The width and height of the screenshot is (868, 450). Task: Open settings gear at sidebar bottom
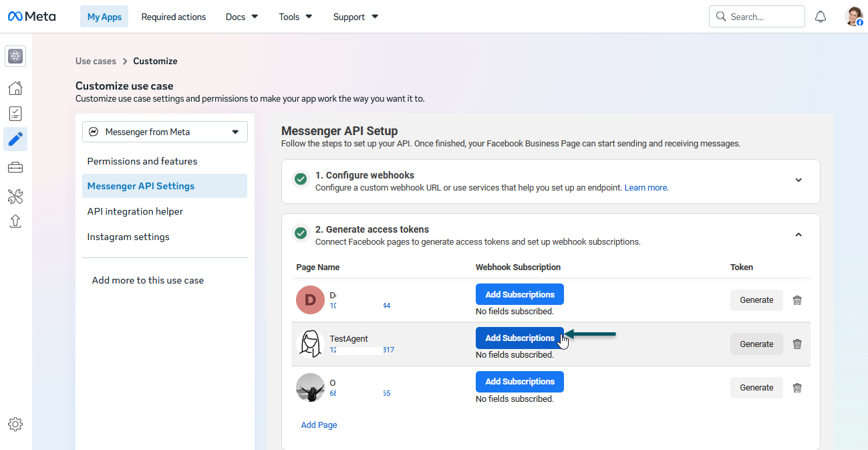(x=15, y=424)
